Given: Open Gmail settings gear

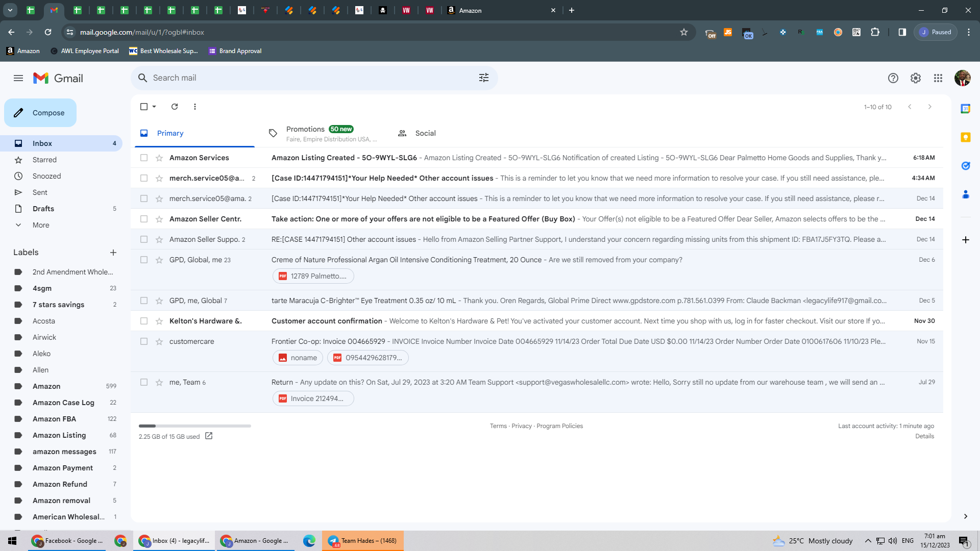Looking at the screenshot, I should click(916, 78).
